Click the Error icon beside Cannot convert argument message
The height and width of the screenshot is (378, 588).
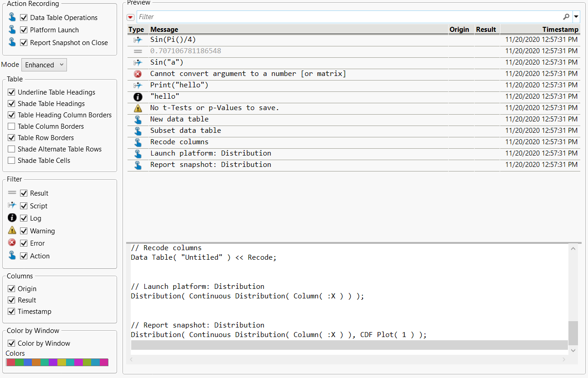pos(138,74)
